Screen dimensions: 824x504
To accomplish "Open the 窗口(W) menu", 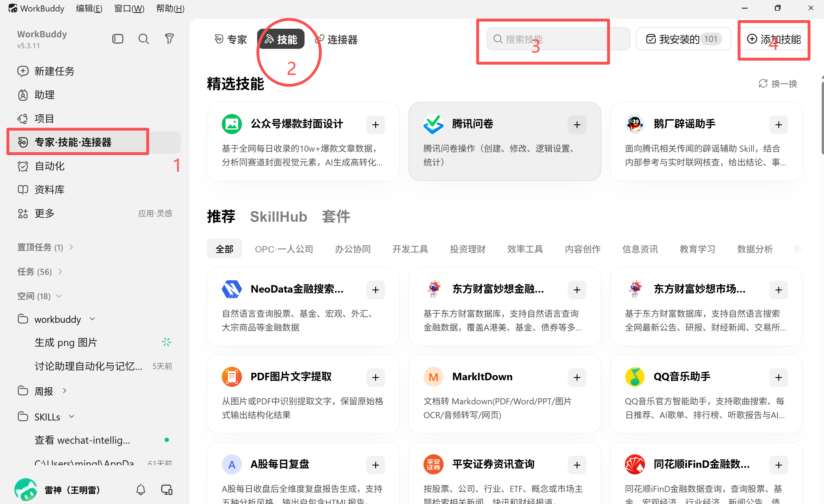I will click(129, 8).
